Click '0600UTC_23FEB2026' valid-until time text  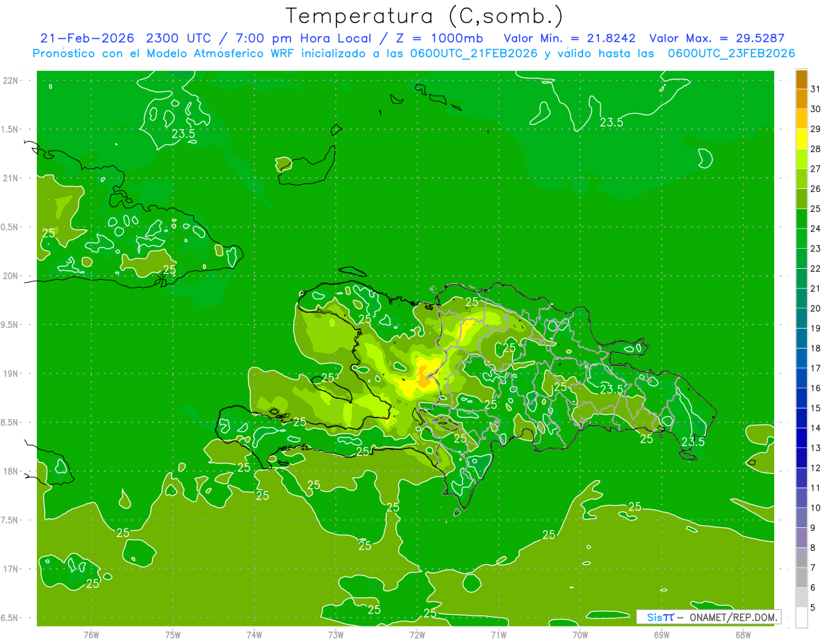coord(731,53)
